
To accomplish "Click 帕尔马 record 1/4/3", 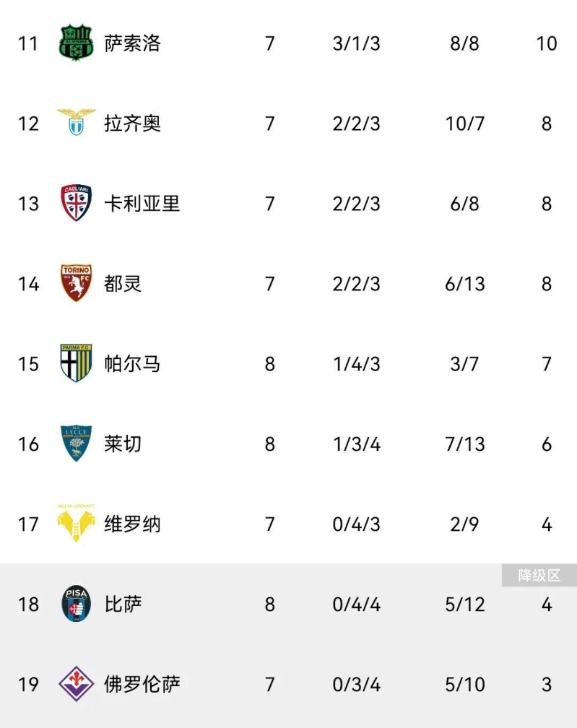I will (356, 364).
